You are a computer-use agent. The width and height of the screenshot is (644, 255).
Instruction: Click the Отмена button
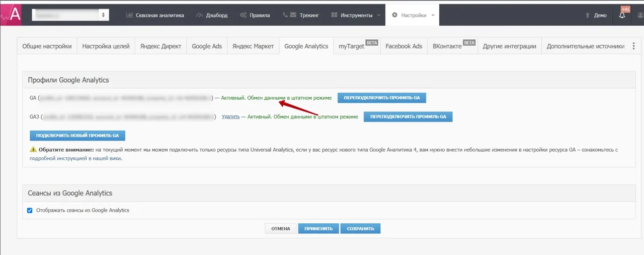point(281,229)
